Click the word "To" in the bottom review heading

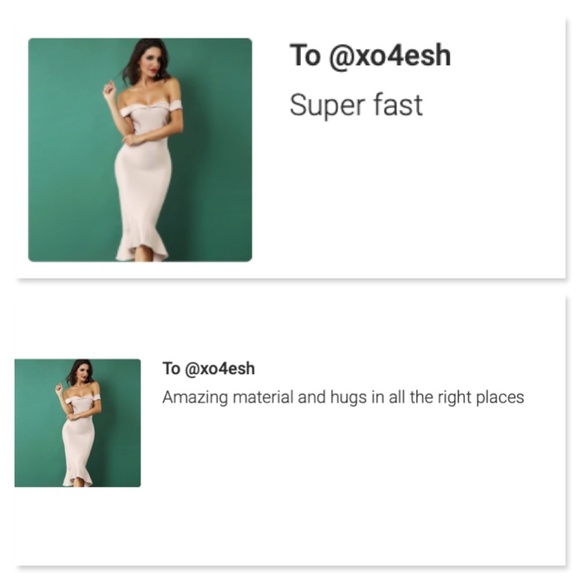point(171,368)
